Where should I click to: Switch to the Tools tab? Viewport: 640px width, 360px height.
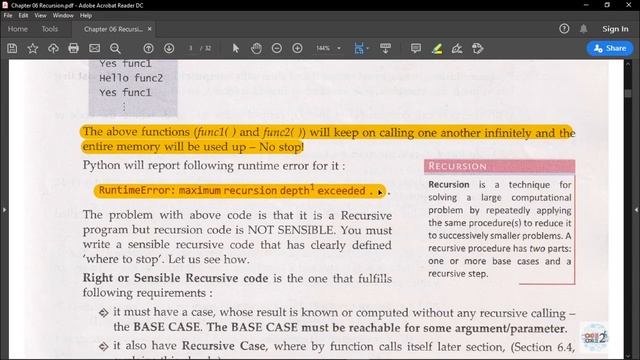(x=49, y=29)
